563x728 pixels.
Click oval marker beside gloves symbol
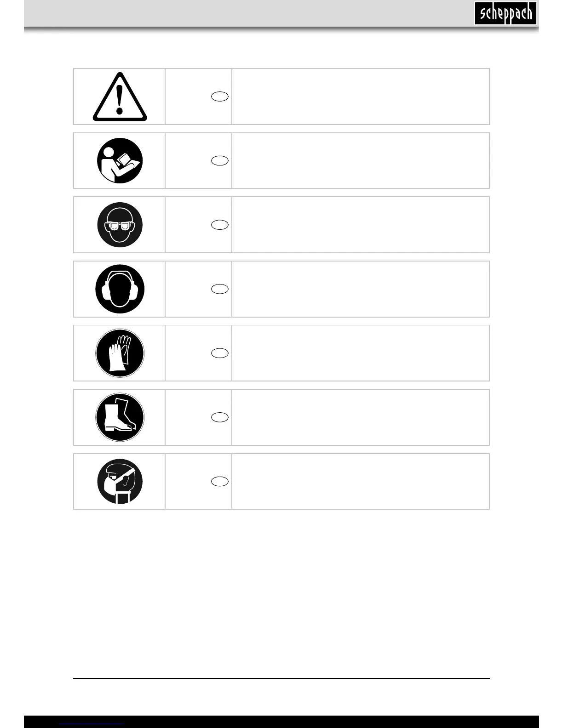pos(220,353)
